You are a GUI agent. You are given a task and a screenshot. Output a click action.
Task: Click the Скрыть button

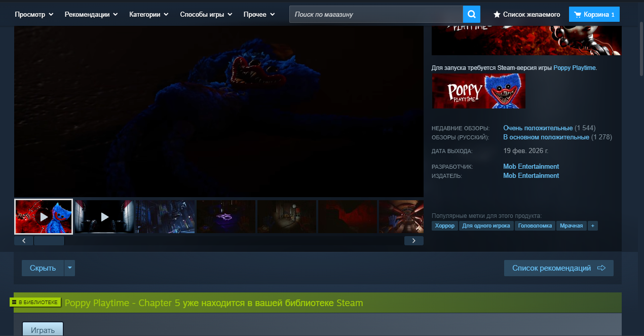43,268
